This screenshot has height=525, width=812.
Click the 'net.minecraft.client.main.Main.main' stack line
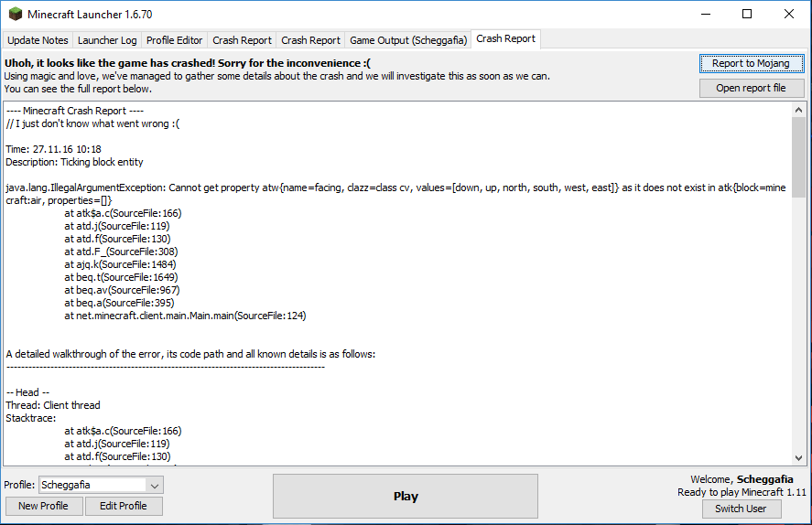tap(186, 316)
